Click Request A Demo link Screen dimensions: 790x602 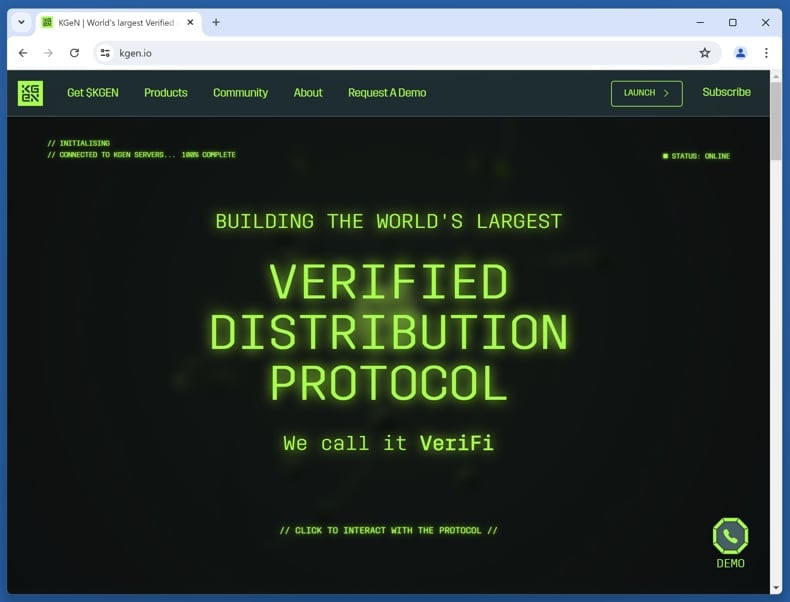point(387,93)
